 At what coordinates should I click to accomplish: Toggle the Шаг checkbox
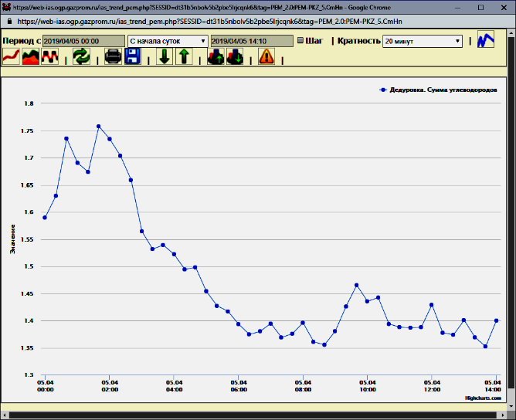pyautogui.click(x=300, y=40)
